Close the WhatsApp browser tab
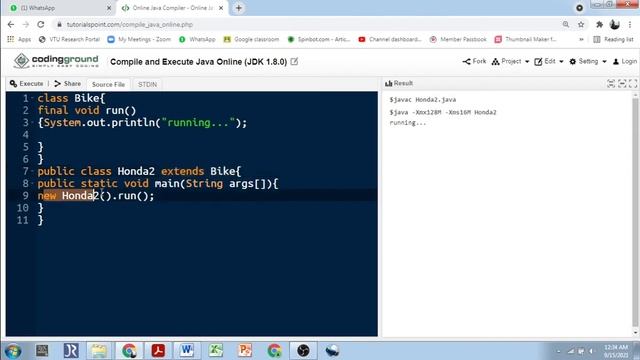Image resolution: width=640 pixels, height=360 pixels. [x=109, y=8]
